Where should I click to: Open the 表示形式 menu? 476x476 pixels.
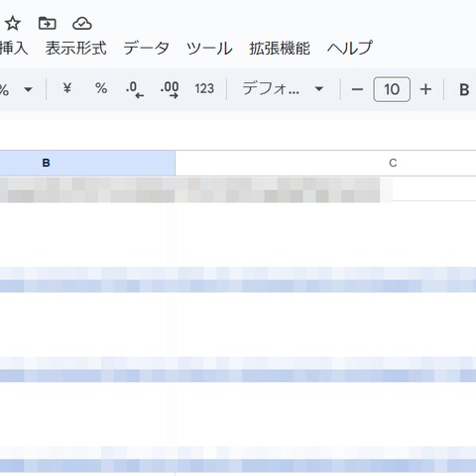coord(76,49)
